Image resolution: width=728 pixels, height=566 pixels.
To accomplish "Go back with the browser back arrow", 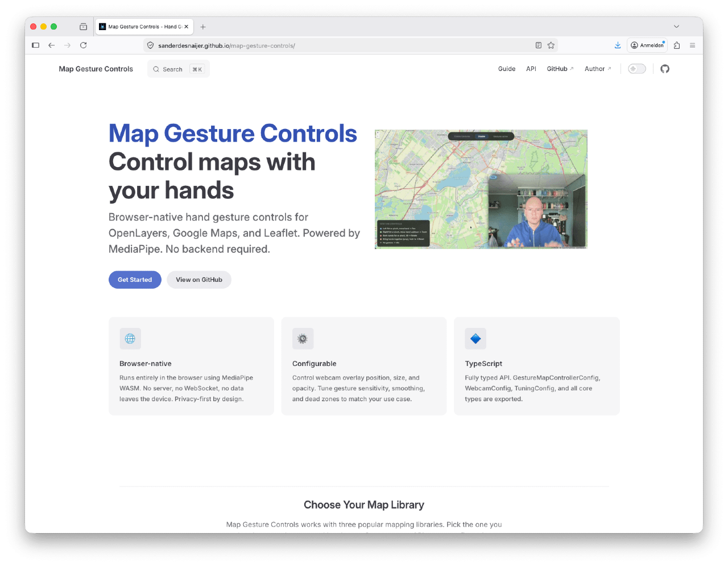I will [x=52, y=45].
